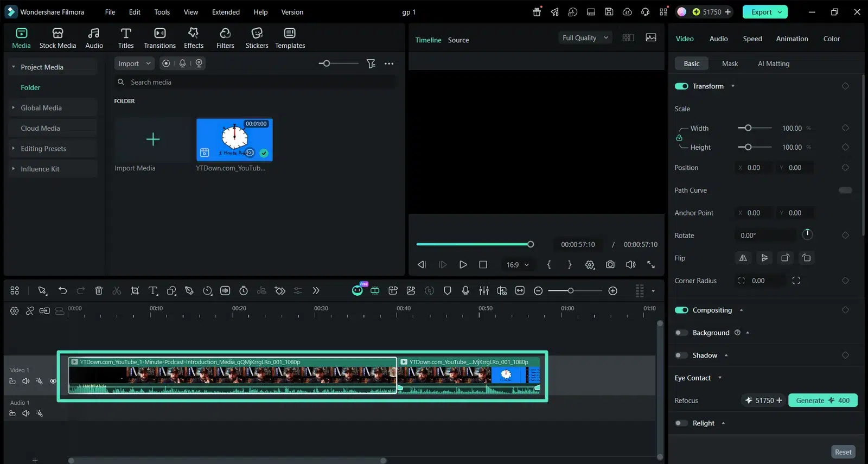Click the Source preview tab
The image size is (868, 464).
[x=458, y=40]
